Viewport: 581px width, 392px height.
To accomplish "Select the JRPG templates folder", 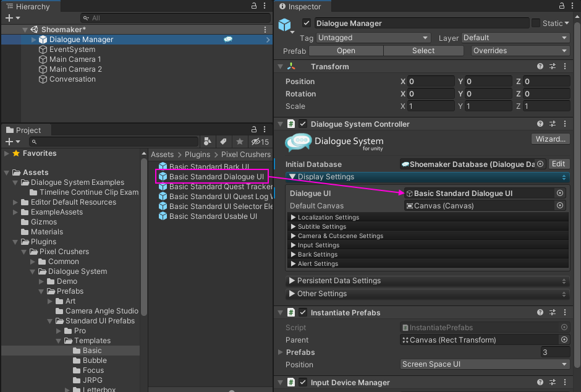I will 87,380.
